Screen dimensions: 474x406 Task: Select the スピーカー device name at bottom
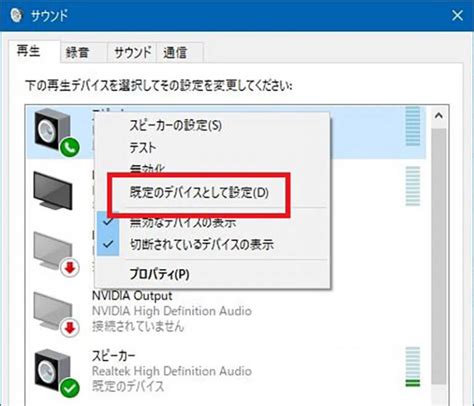coord(114,356)
